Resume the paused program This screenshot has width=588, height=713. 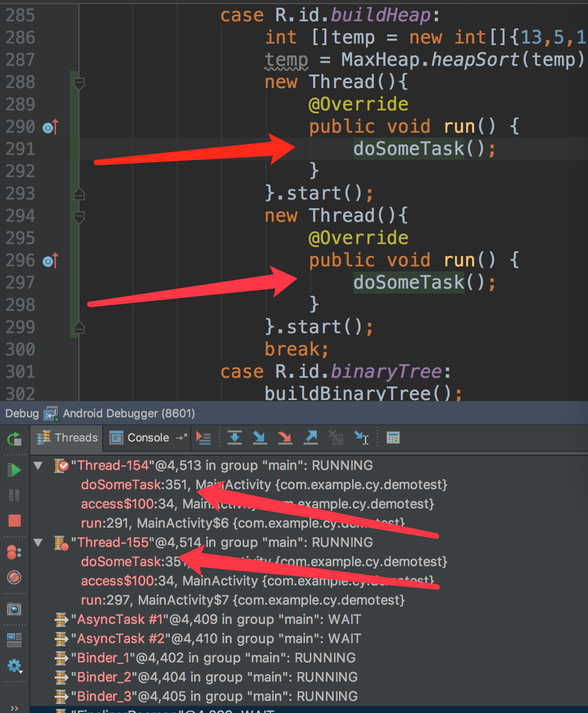15,469
